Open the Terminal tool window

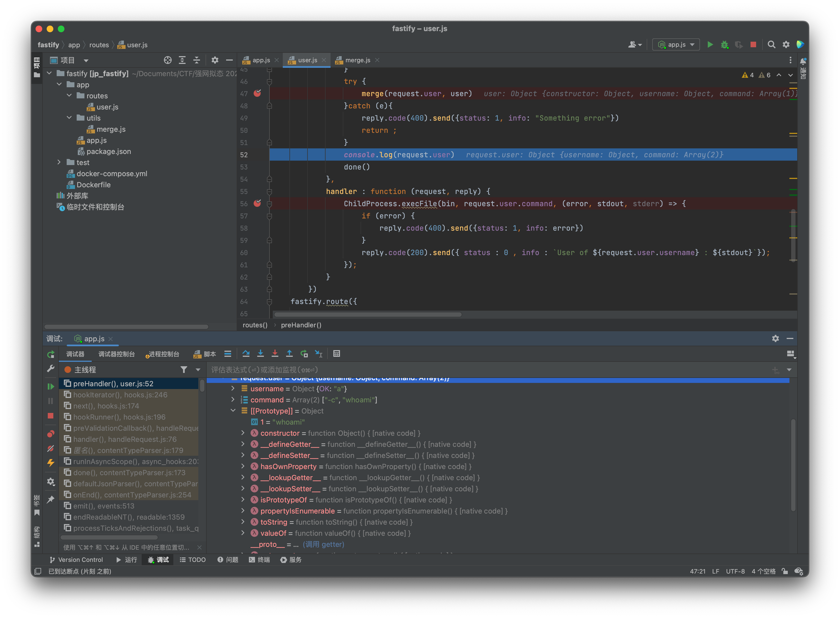[259, 560]
